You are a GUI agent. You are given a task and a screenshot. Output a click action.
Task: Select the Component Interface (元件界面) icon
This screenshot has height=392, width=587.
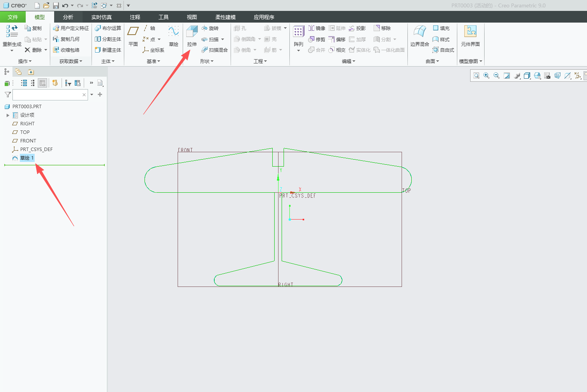[x=470, y=36]
